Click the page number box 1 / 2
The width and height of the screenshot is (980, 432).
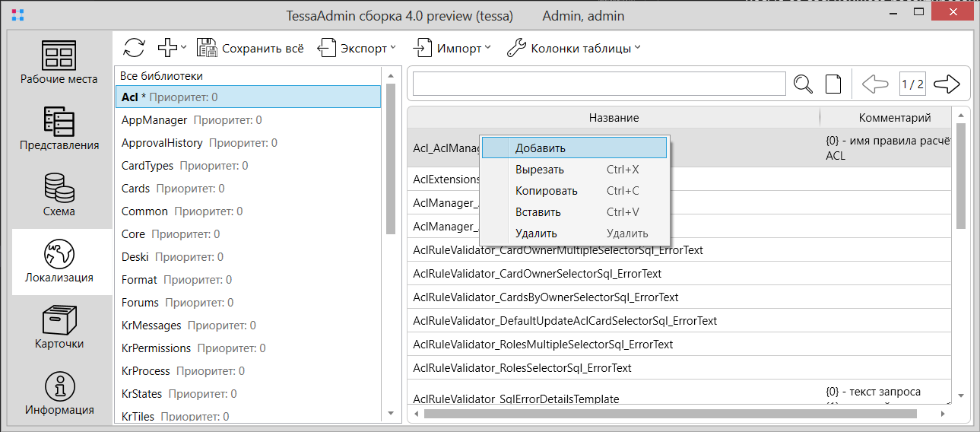point(912,84)
